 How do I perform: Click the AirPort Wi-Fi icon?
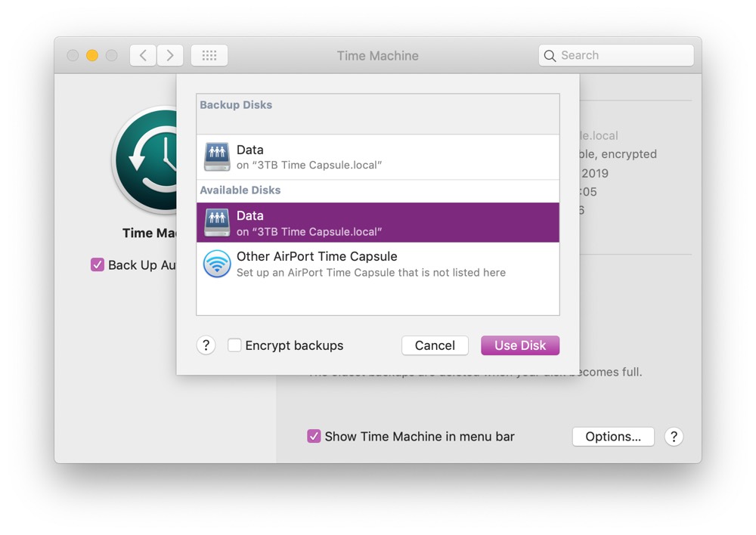pyautogui.click(x=217, y=264)
